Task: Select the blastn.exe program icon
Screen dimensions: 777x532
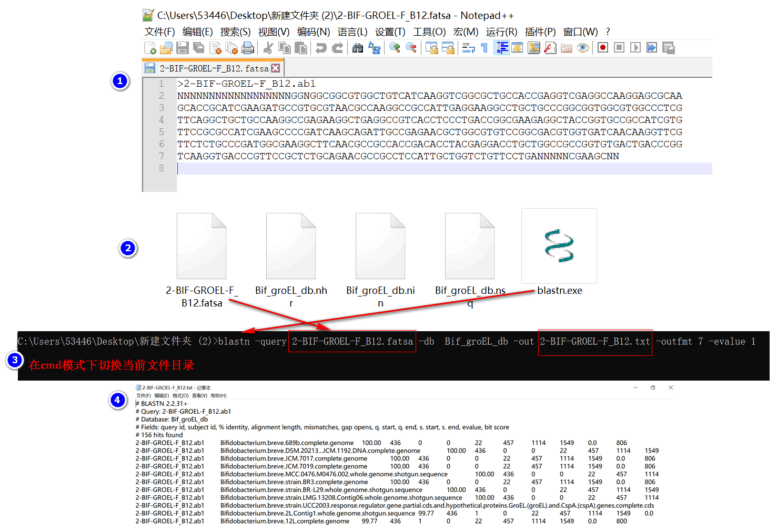Action: [559, 246]
